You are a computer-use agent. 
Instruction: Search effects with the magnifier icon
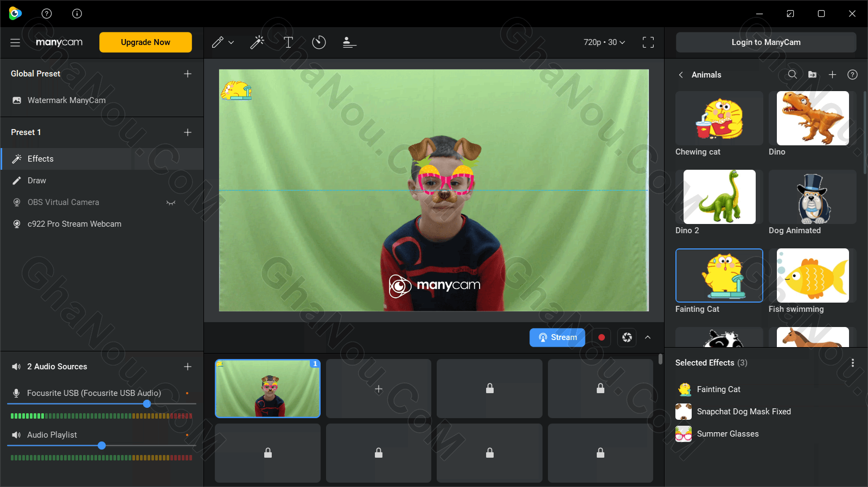coord(793,74)
